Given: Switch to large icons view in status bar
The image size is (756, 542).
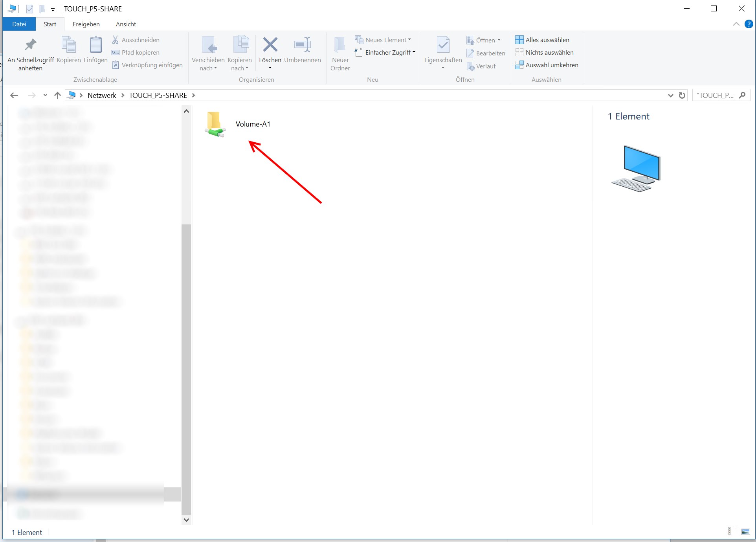Looking at the screenshot, I should (x=745, y=531).
